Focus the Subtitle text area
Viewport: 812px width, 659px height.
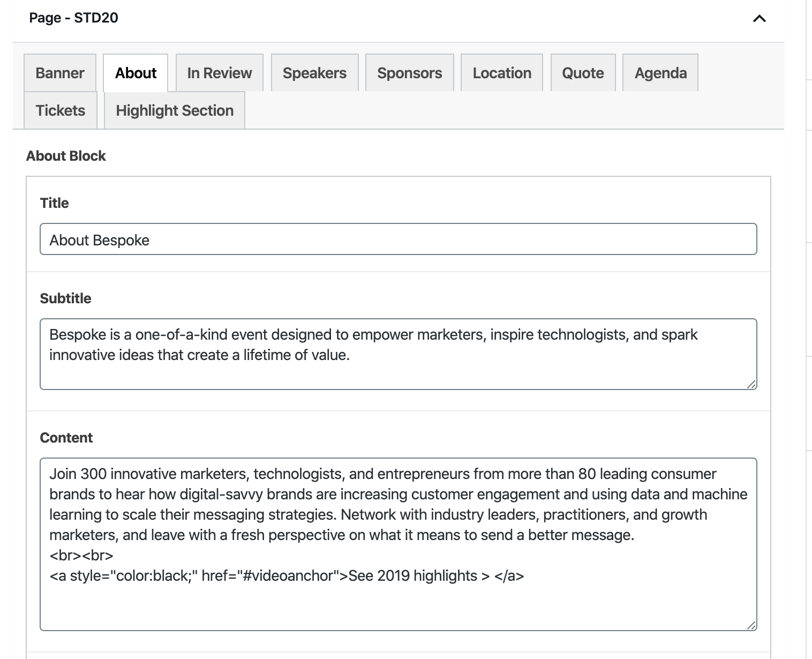pos(399,354)
